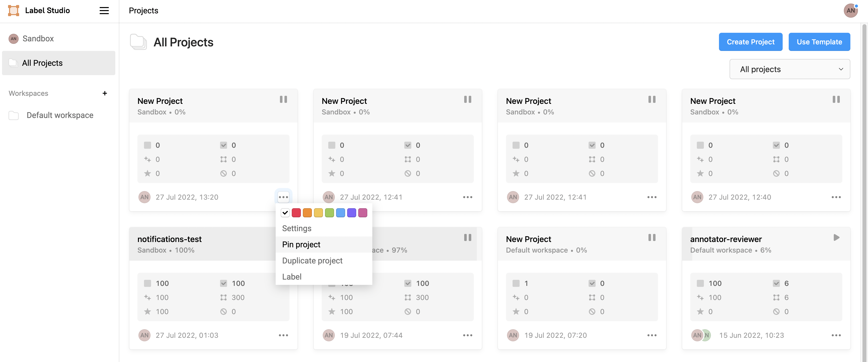Open Default workspace in the sidebar

coord(60,115)
